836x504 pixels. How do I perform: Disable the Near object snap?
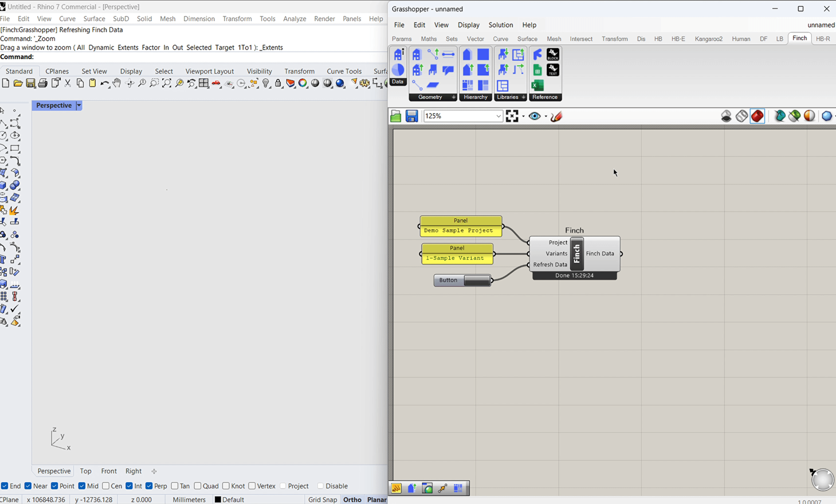click(28, 486)
